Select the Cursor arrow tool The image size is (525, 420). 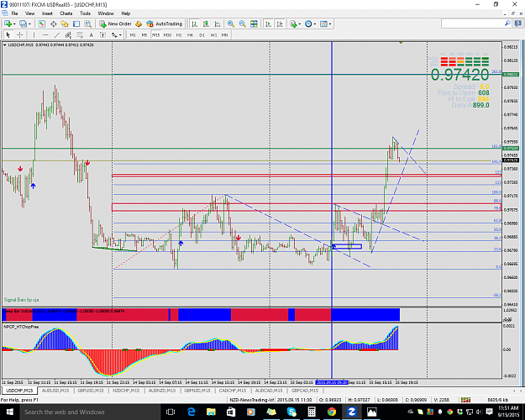pyautogui.click(x=8, y=34)
